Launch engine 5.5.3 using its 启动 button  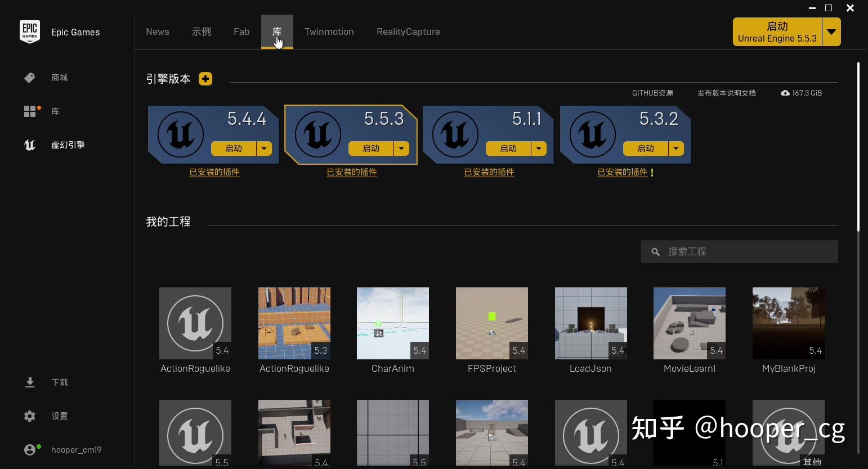coord(370,148)
